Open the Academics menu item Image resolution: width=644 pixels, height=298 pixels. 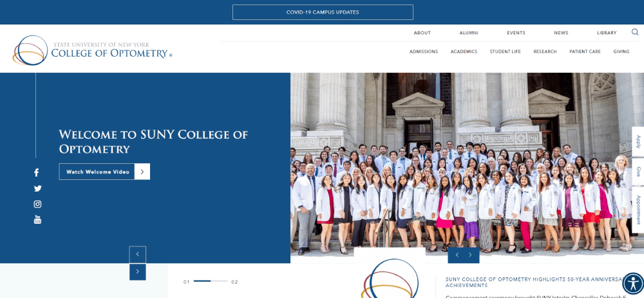(x=464, y=52)
